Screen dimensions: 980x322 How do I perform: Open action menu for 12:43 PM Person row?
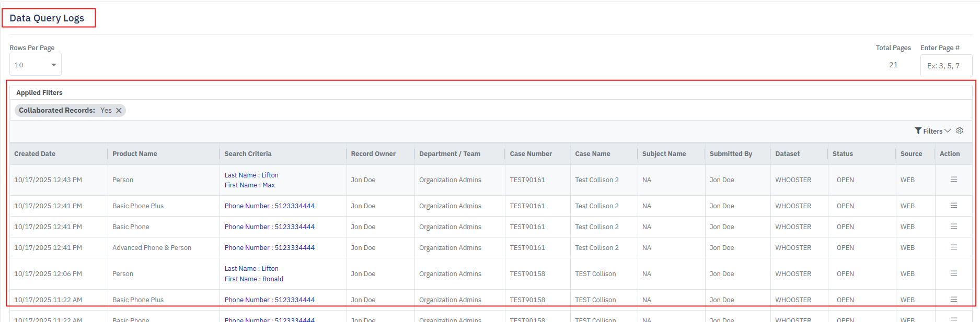coord(954,180)
